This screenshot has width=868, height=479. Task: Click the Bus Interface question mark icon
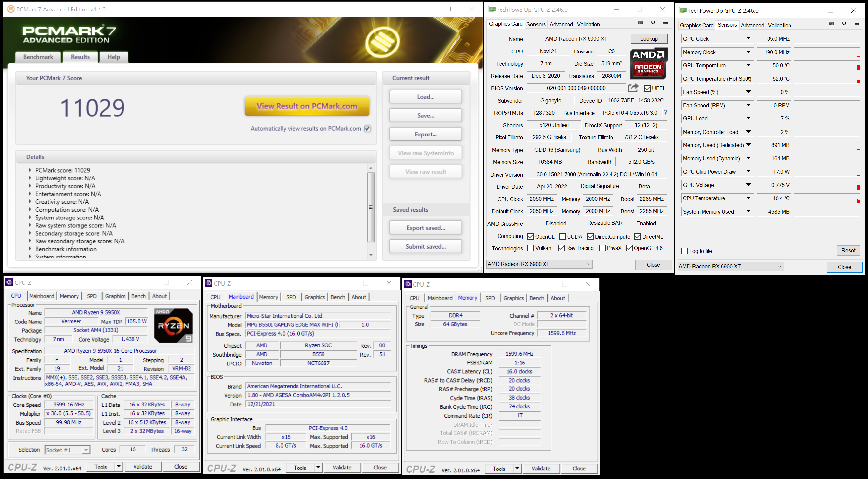(665, 113)
